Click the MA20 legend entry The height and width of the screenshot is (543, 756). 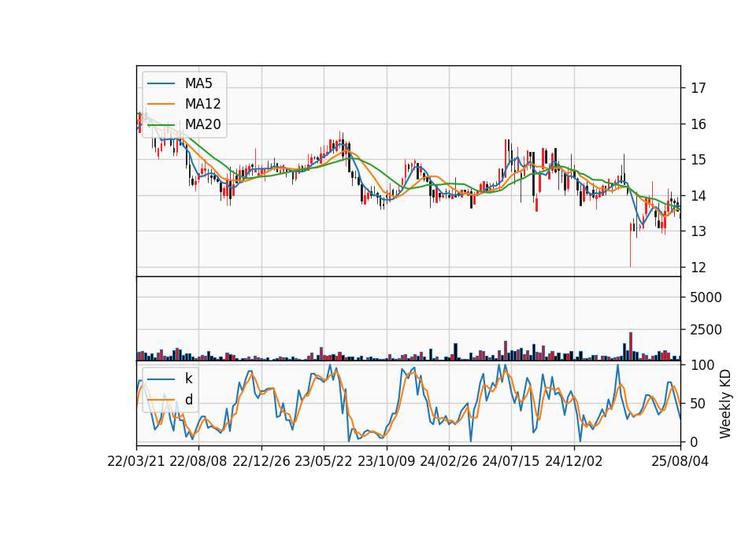coord(183,124)
